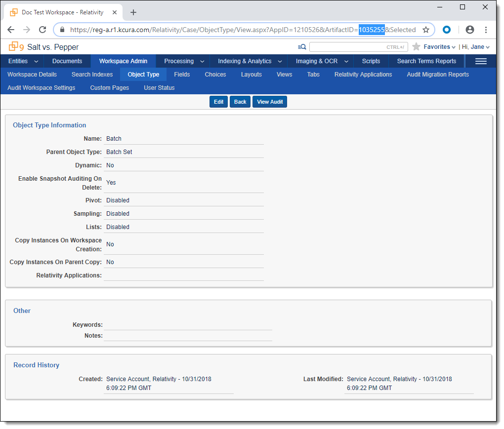This screenshot has width=504, height=429.
Task: Click in the quick search box
Action: coord(358,47)
